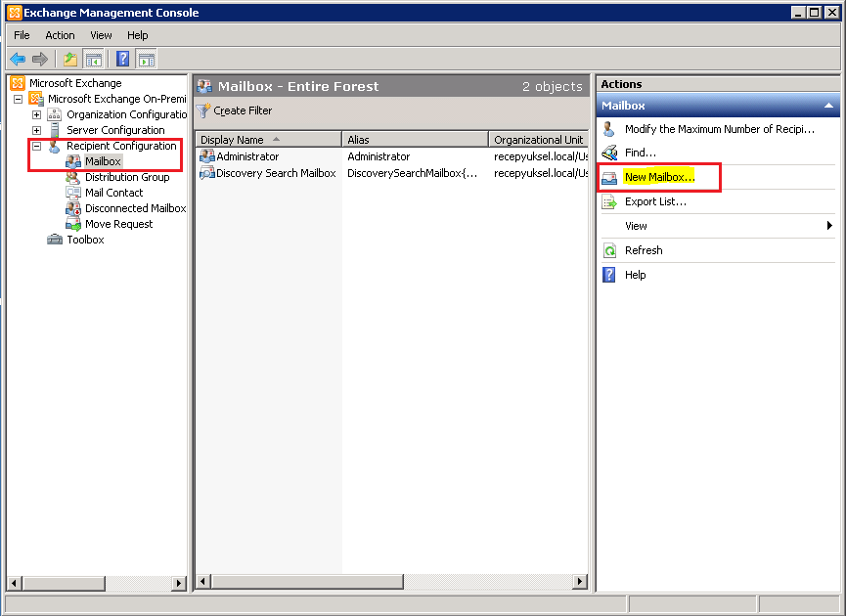Click the Disconnected Mailbox icon
The width and height of the screenshot is (846, 616).
click(72, 208)
